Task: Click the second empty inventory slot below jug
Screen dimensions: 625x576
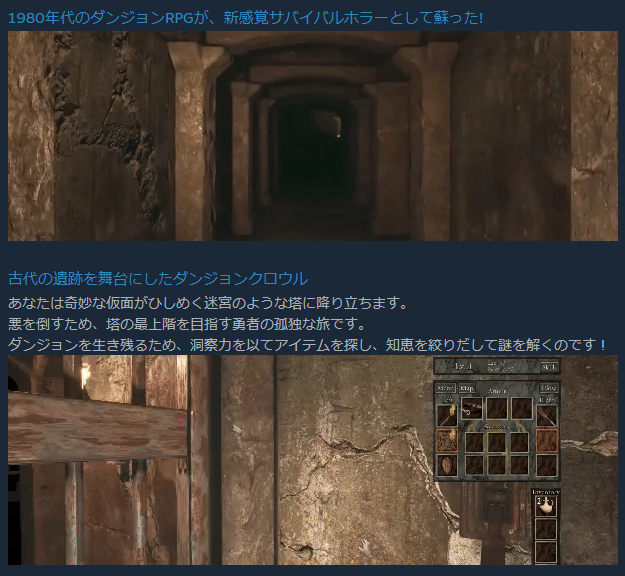Action: (x=546, y=552)
